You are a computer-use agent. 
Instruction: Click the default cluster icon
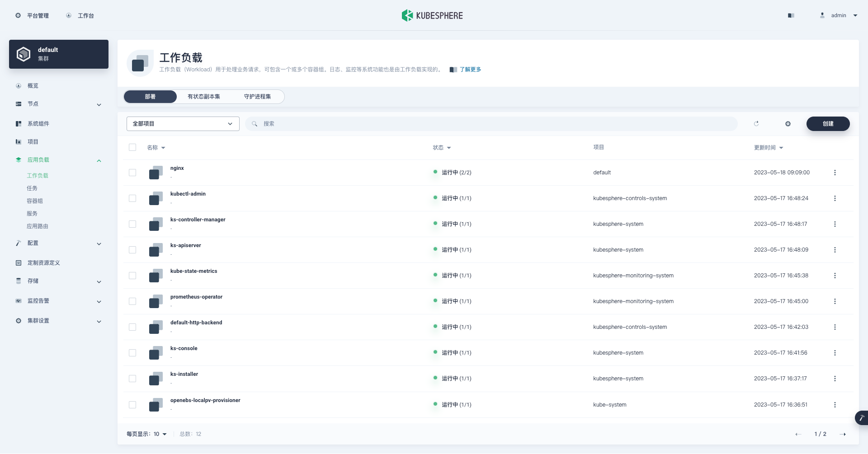pyautogui.click(x=24, y=54)
